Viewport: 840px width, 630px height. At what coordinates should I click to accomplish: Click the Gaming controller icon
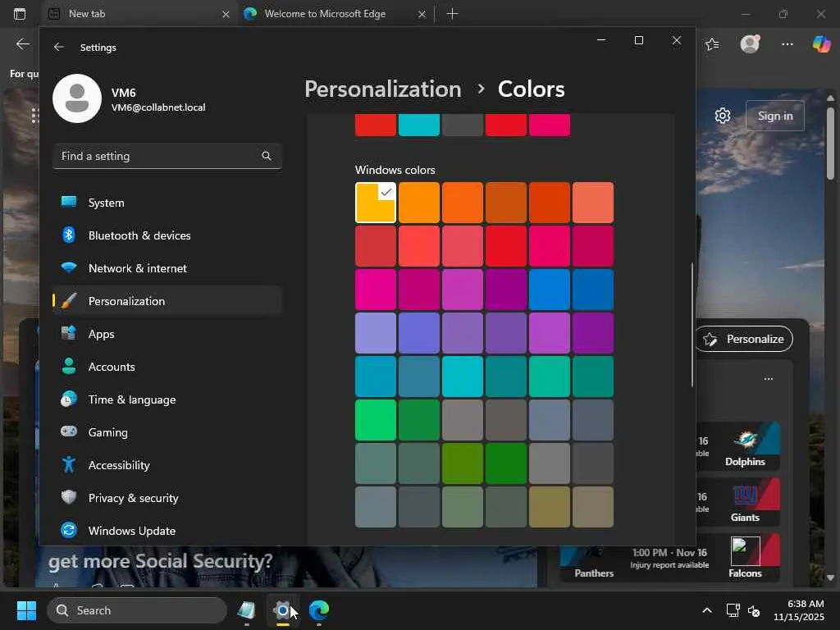69,431
